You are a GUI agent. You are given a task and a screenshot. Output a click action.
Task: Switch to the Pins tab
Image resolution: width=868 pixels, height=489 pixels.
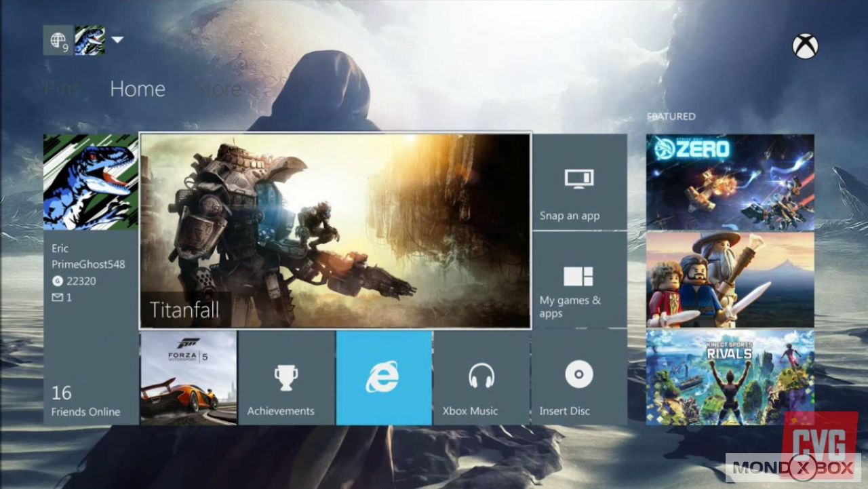[x=62, y=89]
